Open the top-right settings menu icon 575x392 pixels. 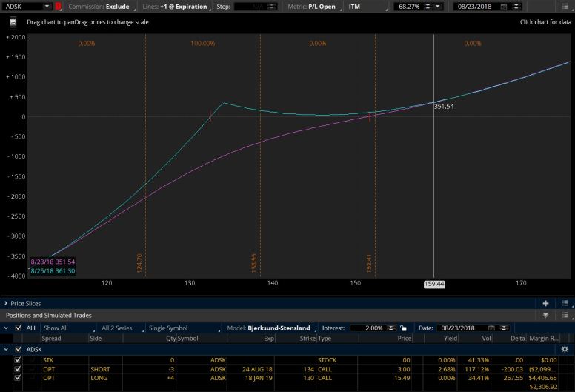(565, 7)
